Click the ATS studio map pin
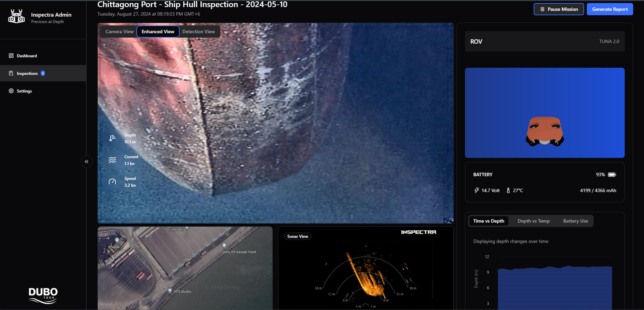644x310 pixels. point(170,291)
